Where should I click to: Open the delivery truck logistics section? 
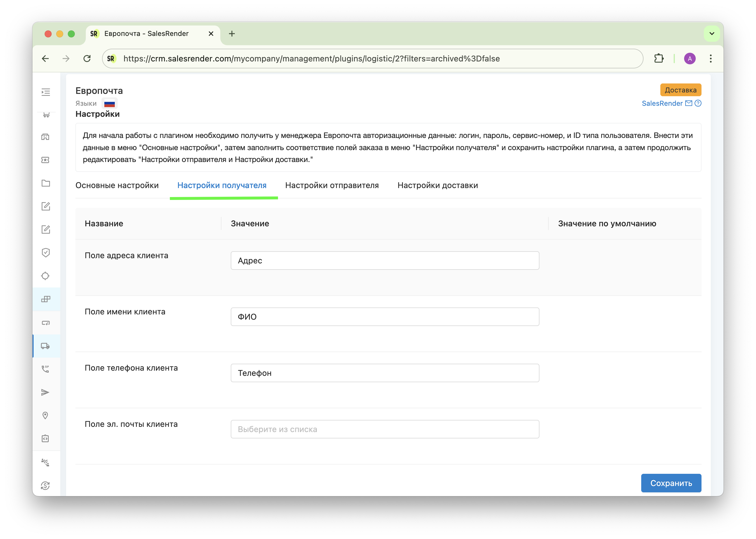coord(46,346)
